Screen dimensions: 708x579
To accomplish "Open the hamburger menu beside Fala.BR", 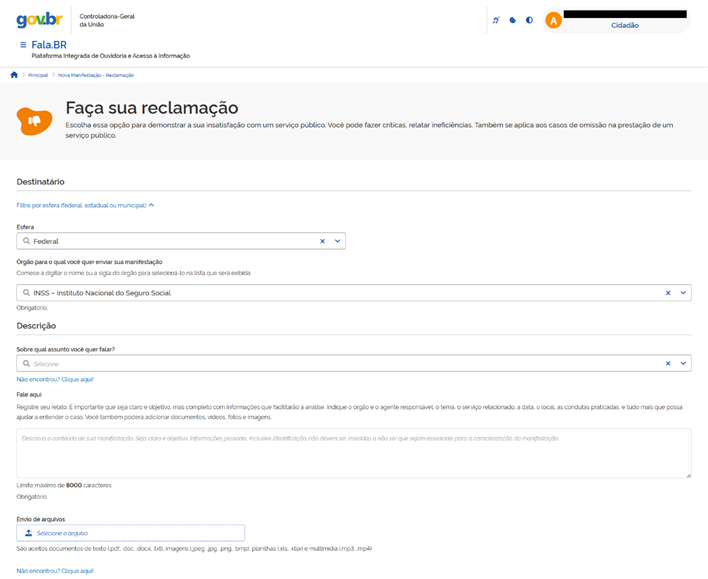I will point(23,45).
